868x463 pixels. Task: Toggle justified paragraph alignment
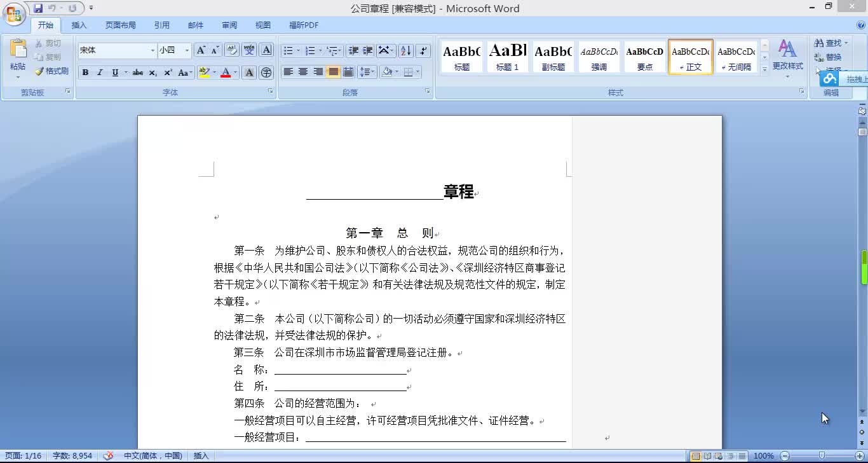point(333,72)
